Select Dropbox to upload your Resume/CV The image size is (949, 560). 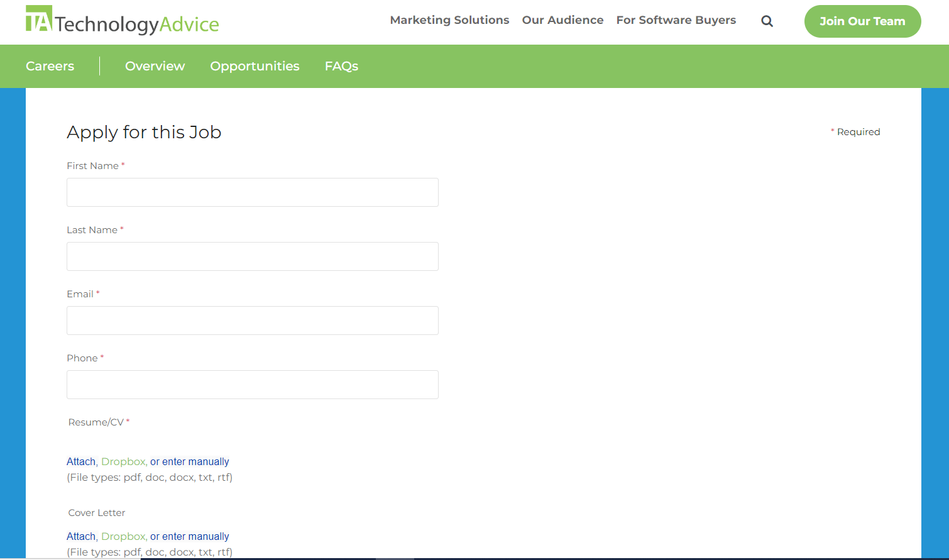123,461
